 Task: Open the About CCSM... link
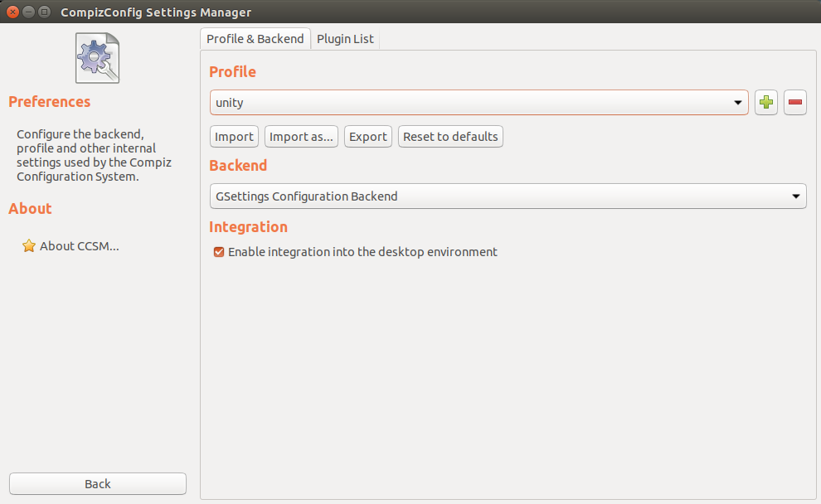80,246
